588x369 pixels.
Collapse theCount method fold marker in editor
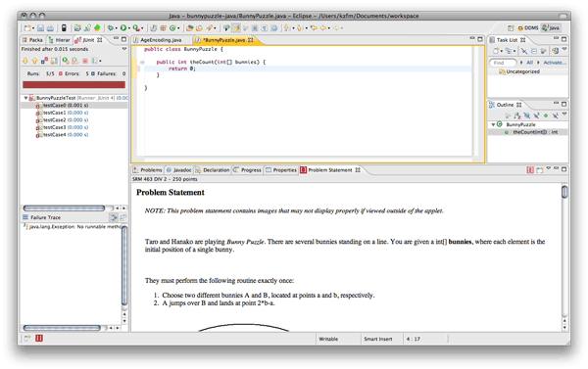[142, 63]
